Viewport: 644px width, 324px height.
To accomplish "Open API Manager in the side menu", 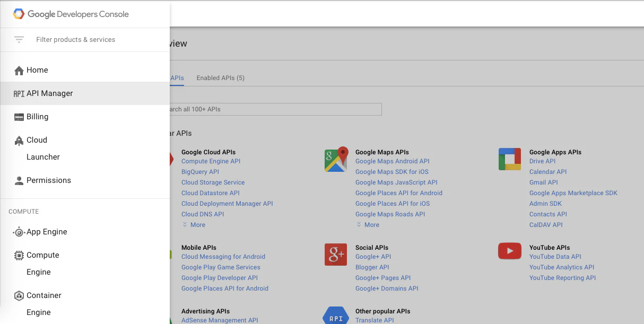I will pyautogui.click(x=85, y=93).
